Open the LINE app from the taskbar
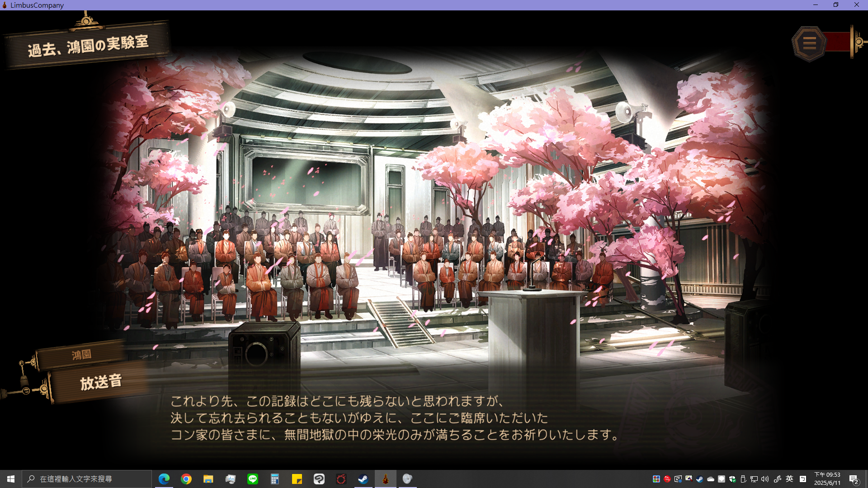 (253, 479)
